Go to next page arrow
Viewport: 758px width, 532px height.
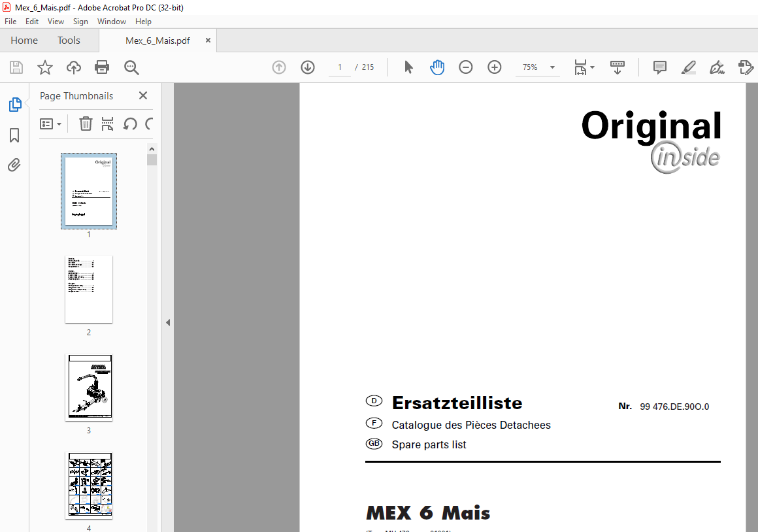pos(308,67)
